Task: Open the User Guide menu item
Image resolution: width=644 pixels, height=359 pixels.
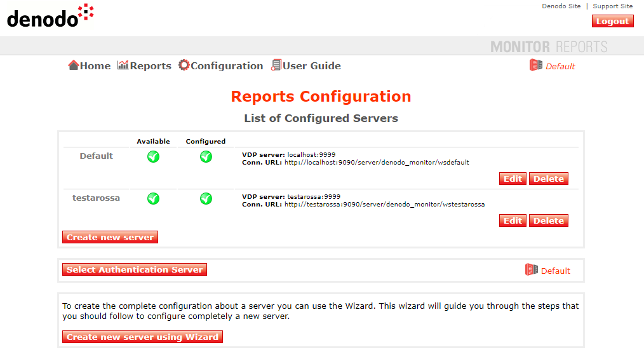Action: click(306, 65)
